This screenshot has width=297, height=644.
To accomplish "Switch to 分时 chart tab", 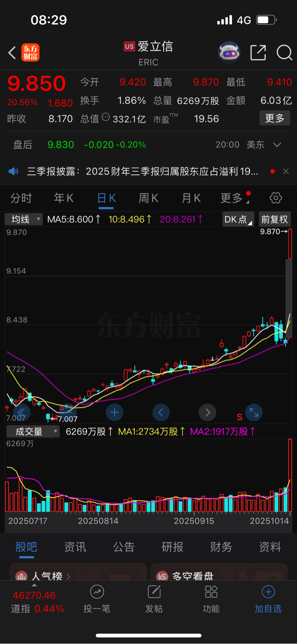I will tap(21, 198).
